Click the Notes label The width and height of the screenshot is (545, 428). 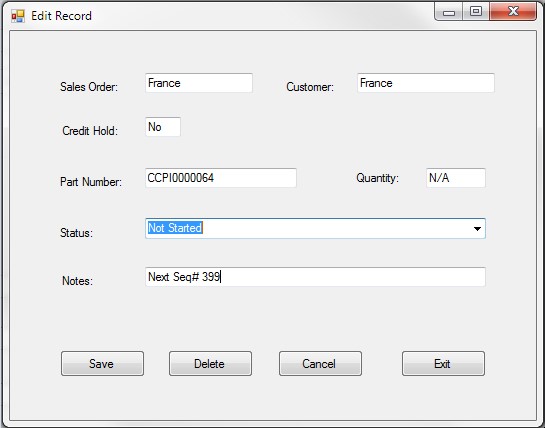click(77, 281)
